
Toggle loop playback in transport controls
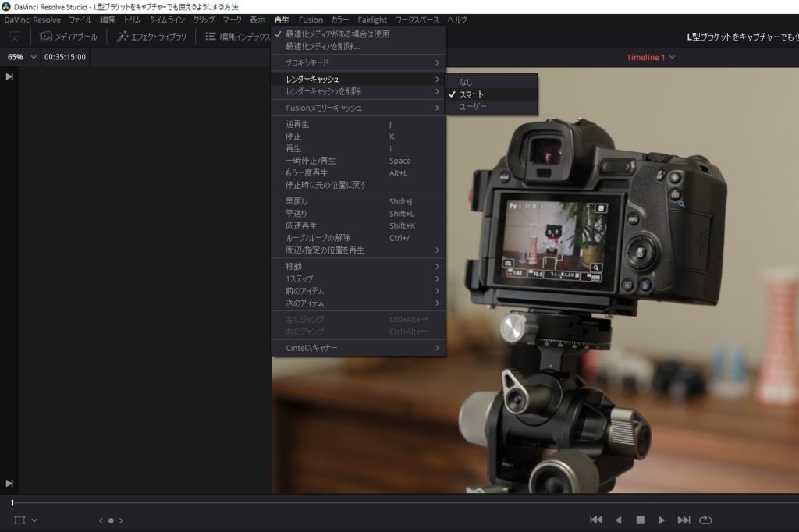pos(705,519)
